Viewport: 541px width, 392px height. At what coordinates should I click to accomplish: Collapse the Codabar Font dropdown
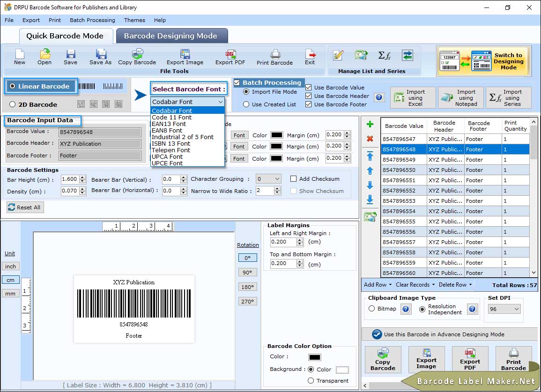pyautogui.click(x=220, y=102)
